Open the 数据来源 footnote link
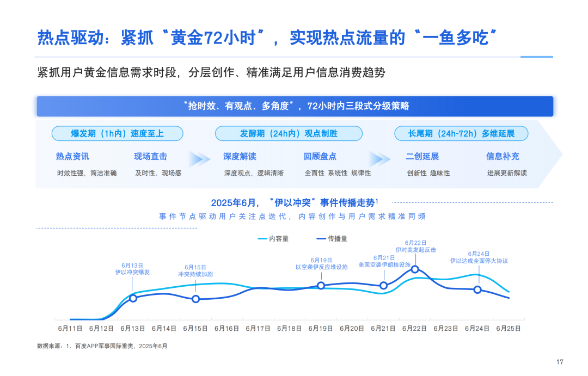The width and height of the screenshot is (588, 376). pyautogui.click(x=102, y=346)
